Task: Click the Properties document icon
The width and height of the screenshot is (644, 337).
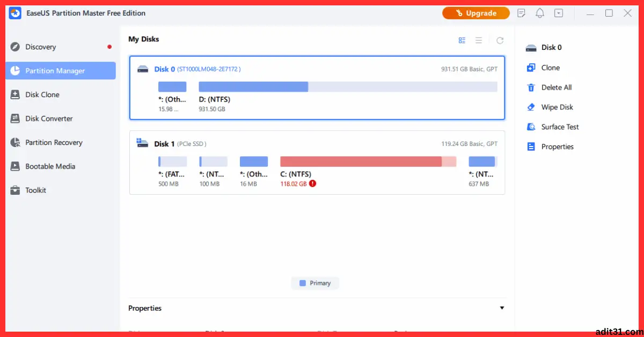Action: 531,147
